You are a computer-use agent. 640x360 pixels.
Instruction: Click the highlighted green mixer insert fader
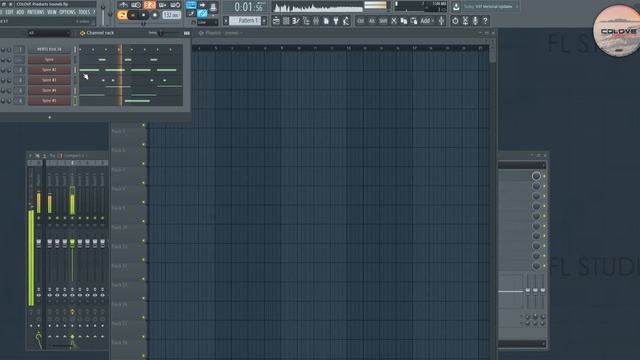72,244
